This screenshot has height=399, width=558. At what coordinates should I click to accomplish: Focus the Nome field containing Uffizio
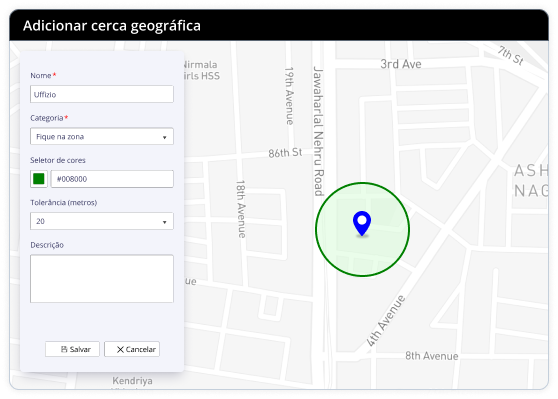102,94
